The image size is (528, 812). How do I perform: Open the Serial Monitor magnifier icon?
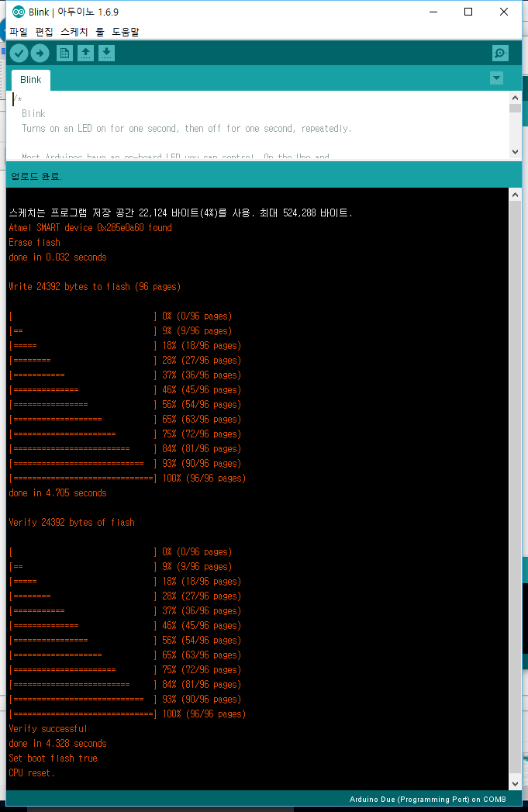(x=500, y=53)
